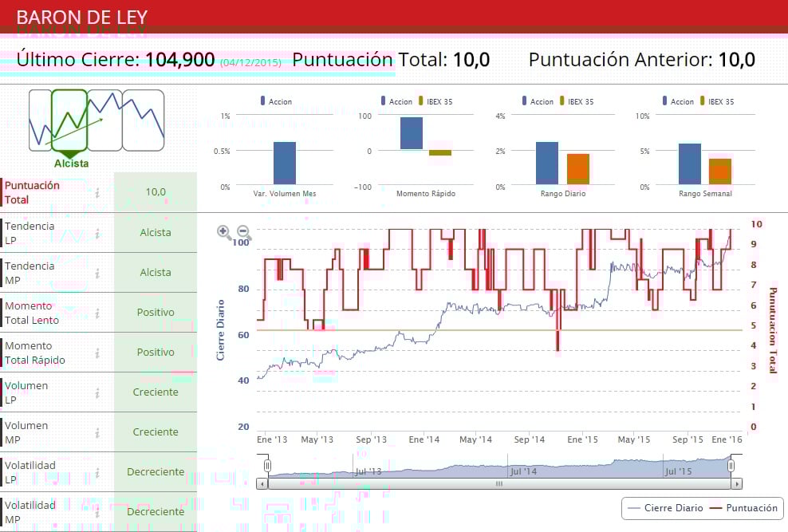
Task: Click the Rango Semanal IBEX 35 bar
Action: coord(720,171)
